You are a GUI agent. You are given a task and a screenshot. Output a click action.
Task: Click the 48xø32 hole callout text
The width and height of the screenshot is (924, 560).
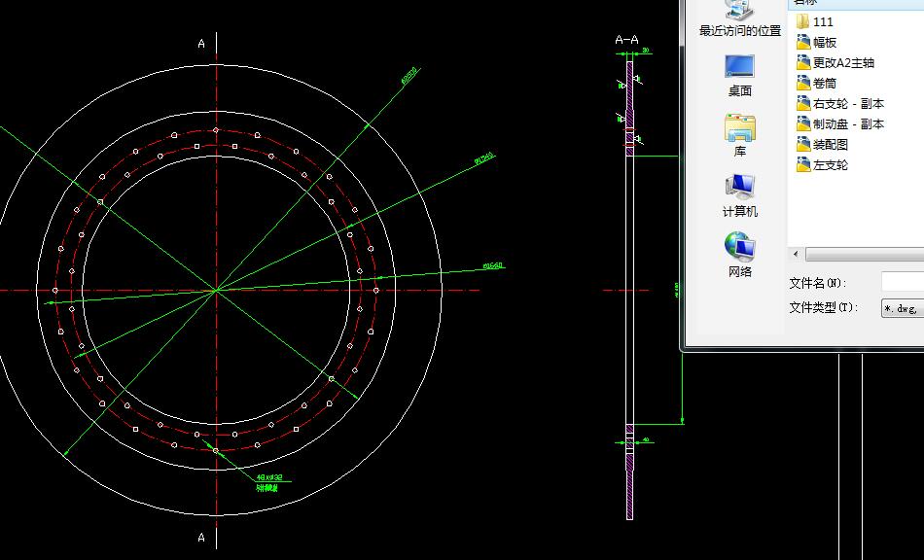pyautogui.click(x=269, y=477)
